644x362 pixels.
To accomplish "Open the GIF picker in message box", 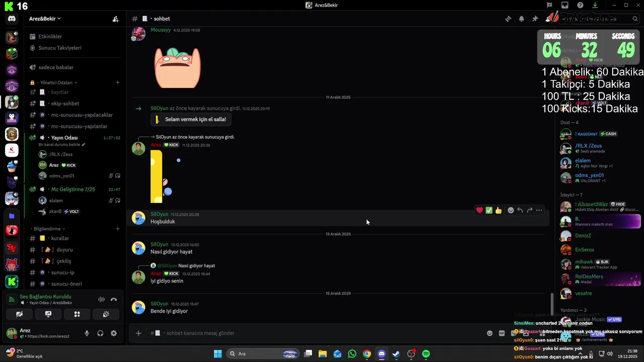I will pyautogui.click(x=502, y=333).
